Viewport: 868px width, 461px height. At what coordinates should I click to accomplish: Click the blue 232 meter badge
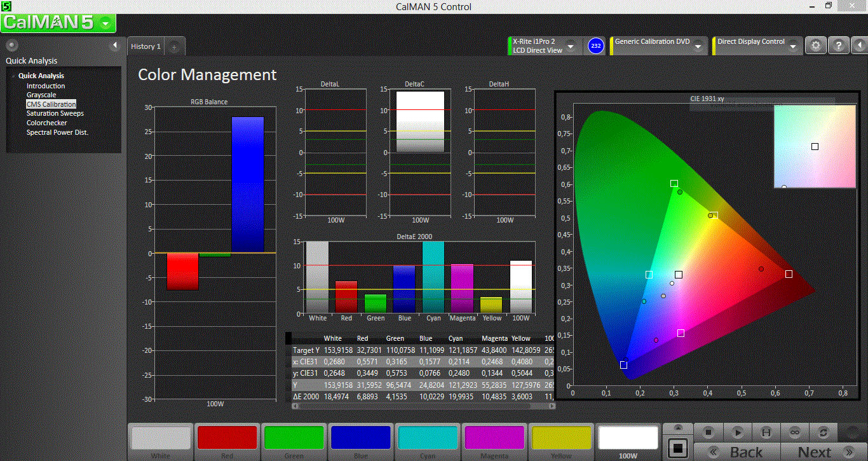coord(595,46)
